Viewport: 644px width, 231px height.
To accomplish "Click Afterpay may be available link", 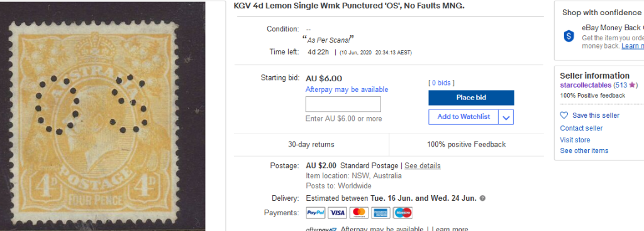I will (347, 89).
